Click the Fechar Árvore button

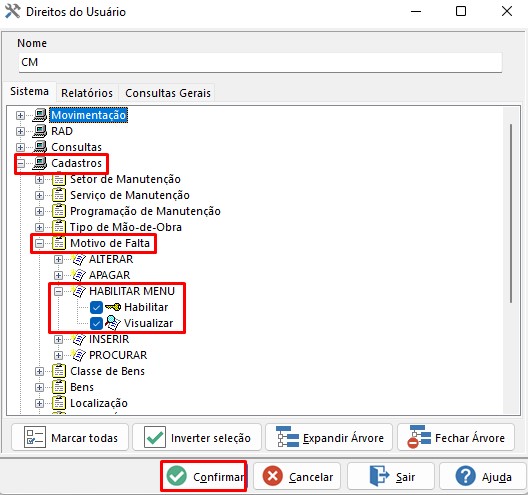pyautogui.click(x=456, y=437)
